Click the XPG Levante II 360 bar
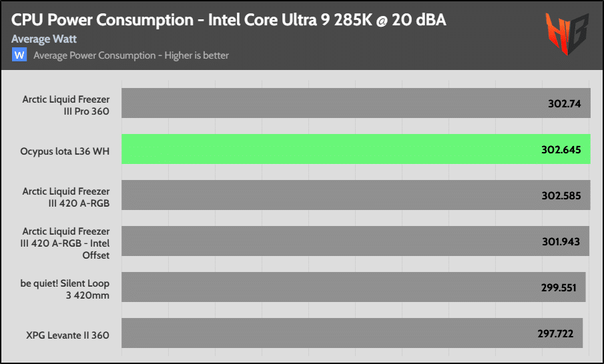 [x=352, y=333]
